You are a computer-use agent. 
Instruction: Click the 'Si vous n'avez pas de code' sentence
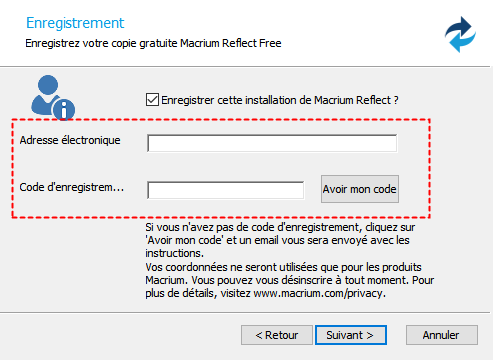click(x=280, y=240)
